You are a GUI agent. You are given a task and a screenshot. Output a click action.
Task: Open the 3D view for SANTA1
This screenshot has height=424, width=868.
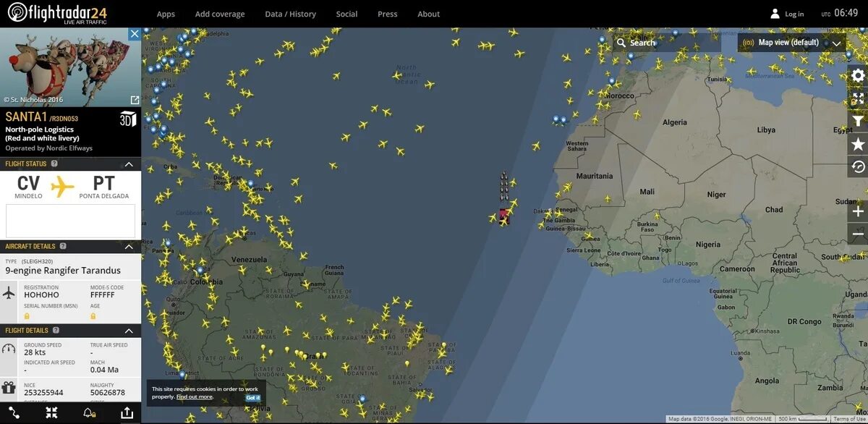127,119
